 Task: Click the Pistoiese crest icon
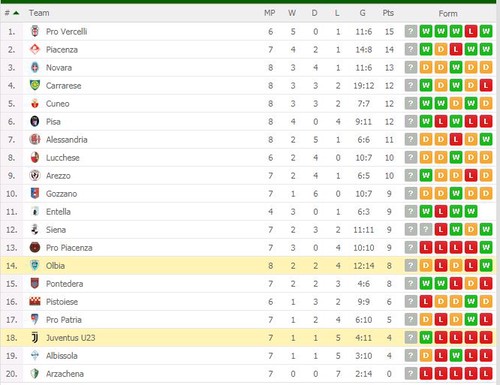coord(35,302)
